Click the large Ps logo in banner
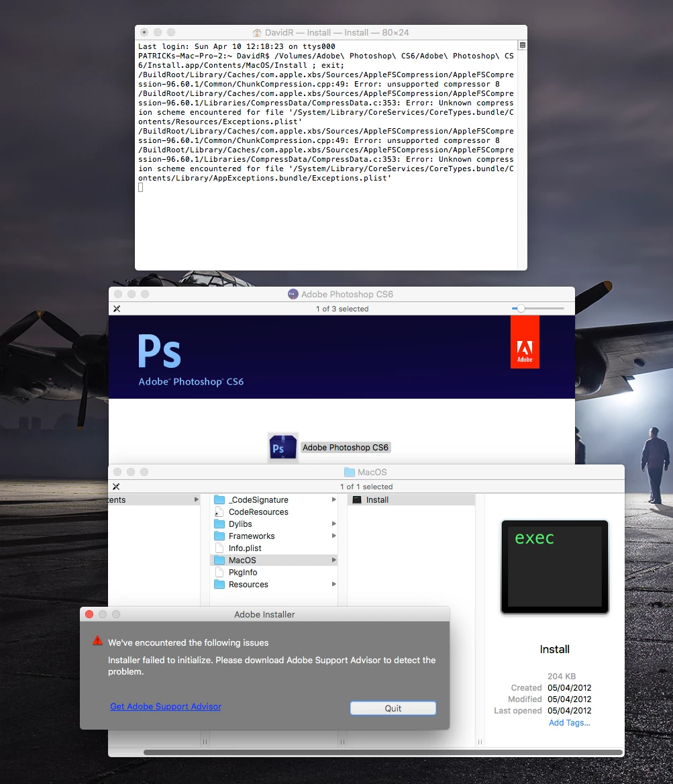This screenshot has height=784, width=673. point(159,351)
